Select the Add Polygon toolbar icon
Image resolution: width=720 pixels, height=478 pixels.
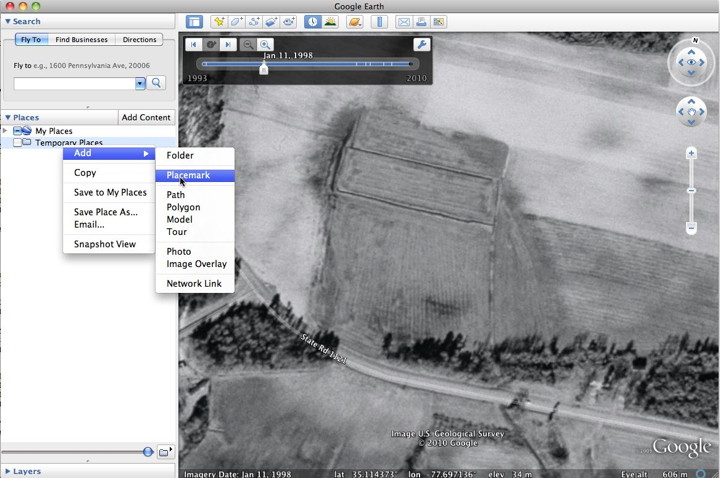coord(237,21)
